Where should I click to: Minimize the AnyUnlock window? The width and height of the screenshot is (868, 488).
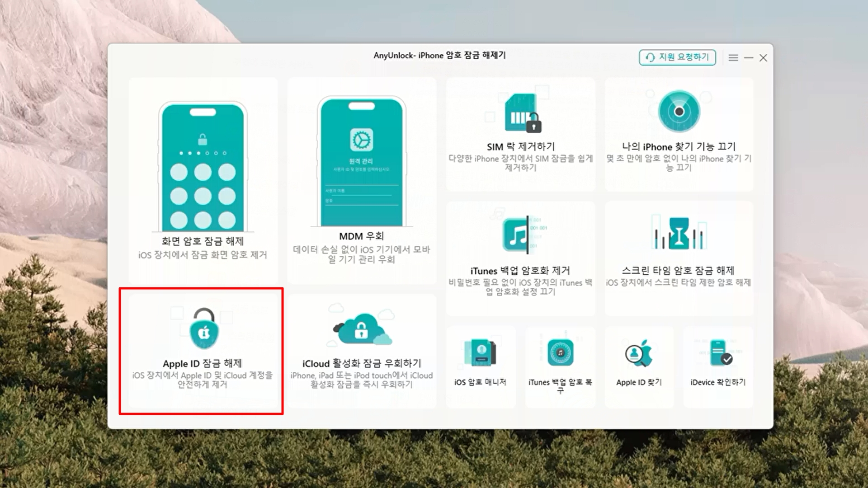749,58
